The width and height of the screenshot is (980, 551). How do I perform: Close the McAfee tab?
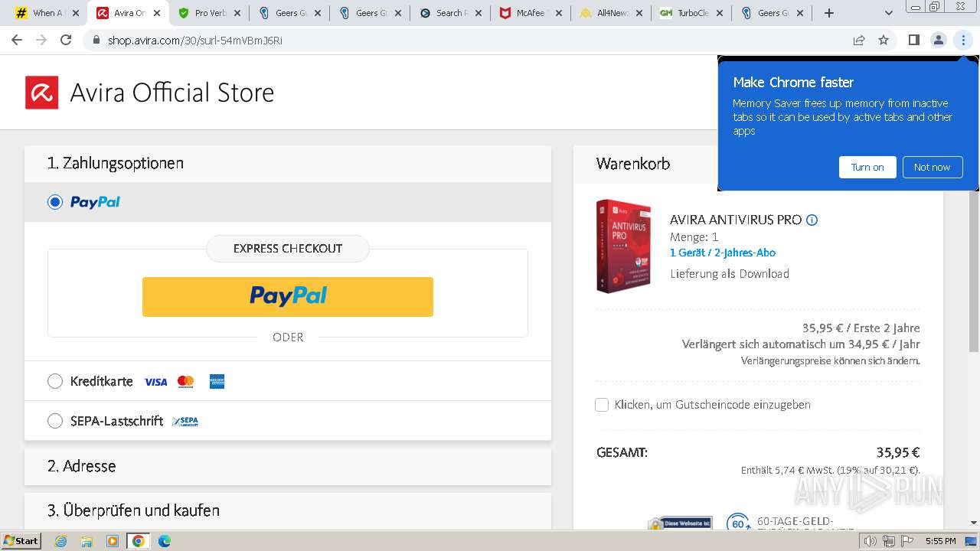(x=557, y=13)
